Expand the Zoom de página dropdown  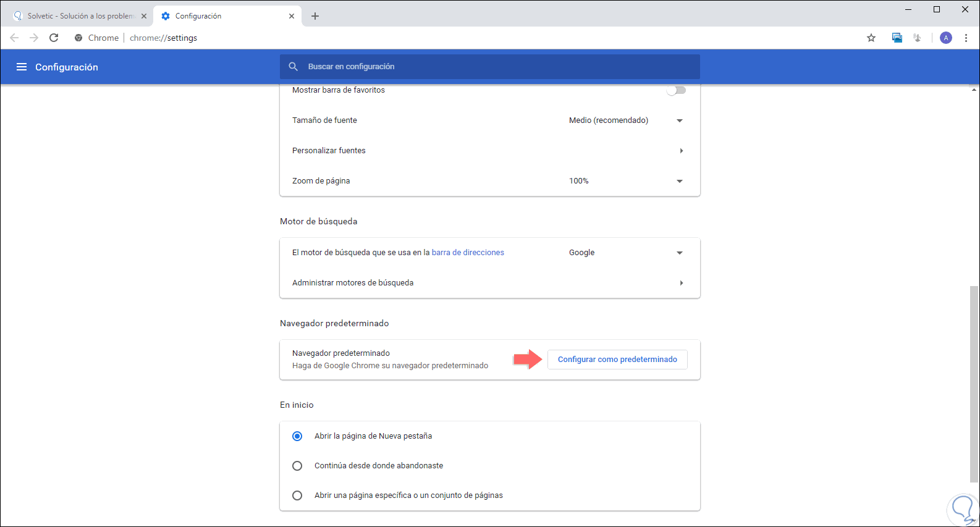[625, 181]
